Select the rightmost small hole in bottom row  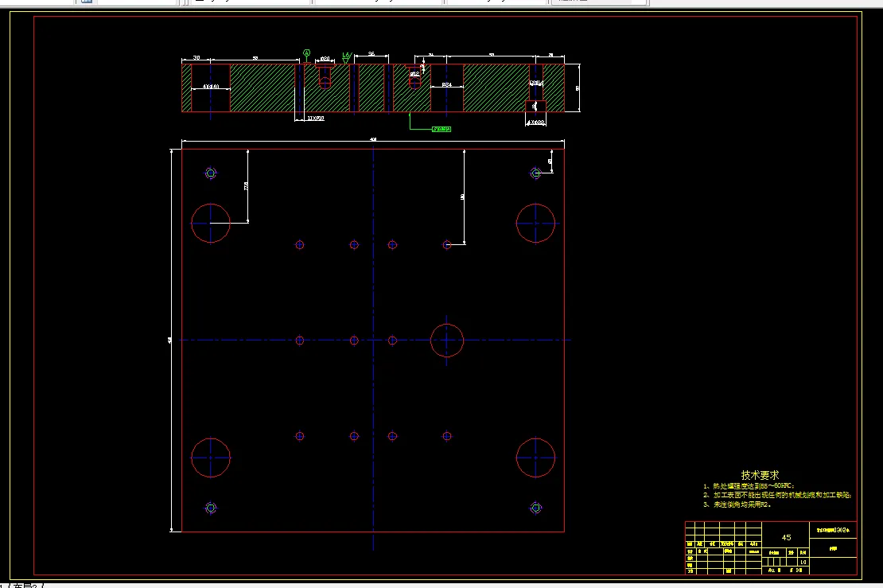[x=446, y=436]
